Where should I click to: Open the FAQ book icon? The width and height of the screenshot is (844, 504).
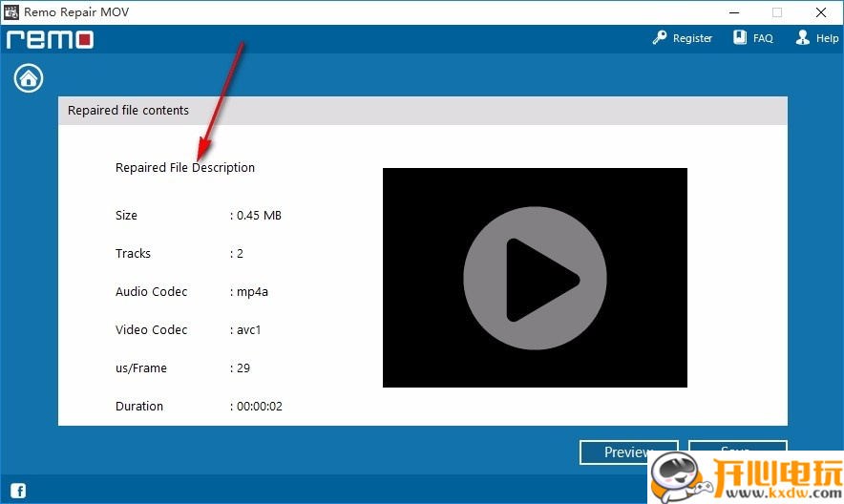pyautogui.click(x=740, y=38)
